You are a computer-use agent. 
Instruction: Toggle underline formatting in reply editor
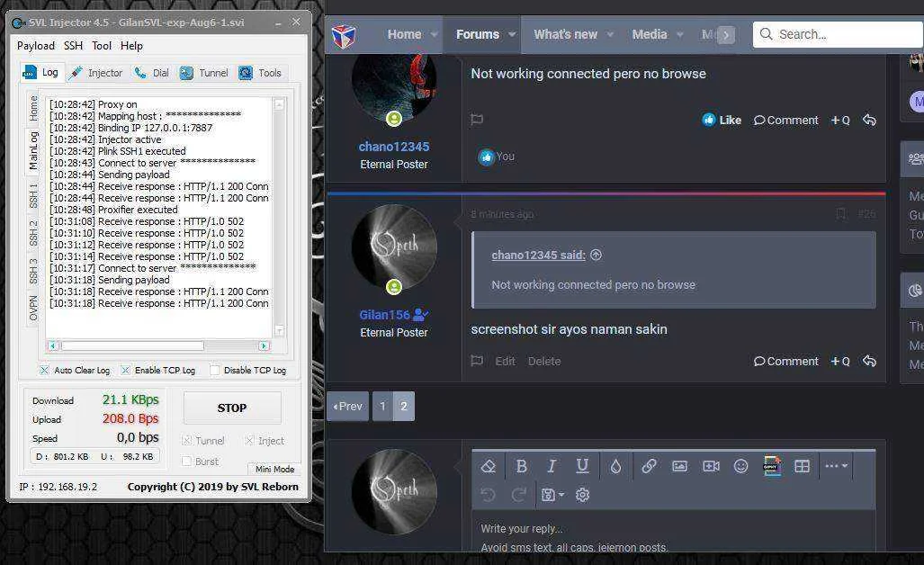[582, 466]
